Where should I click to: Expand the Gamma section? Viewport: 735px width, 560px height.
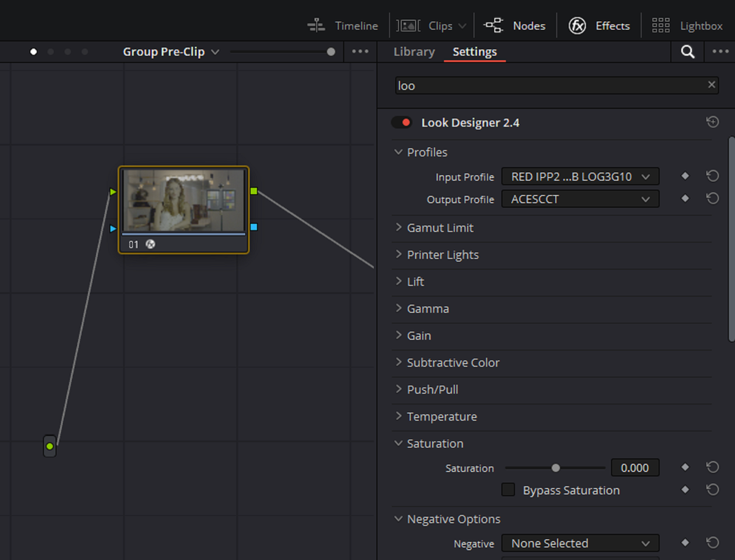398,309
